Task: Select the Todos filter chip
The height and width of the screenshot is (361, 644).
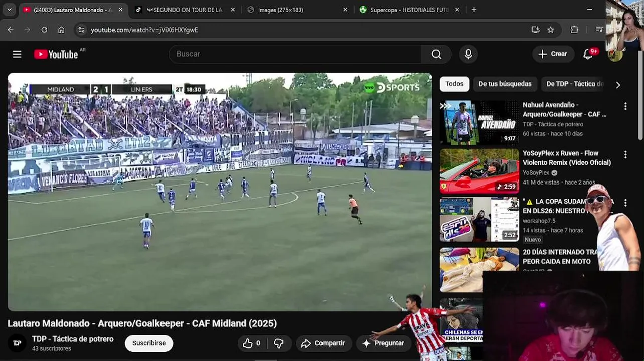Action: 454,84
